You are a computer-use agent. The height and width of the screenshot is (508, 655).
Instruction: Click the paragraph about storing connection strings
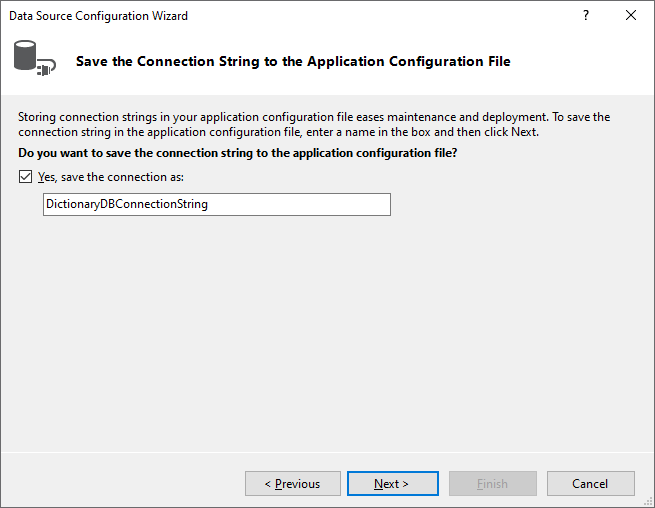pos(314,124)
